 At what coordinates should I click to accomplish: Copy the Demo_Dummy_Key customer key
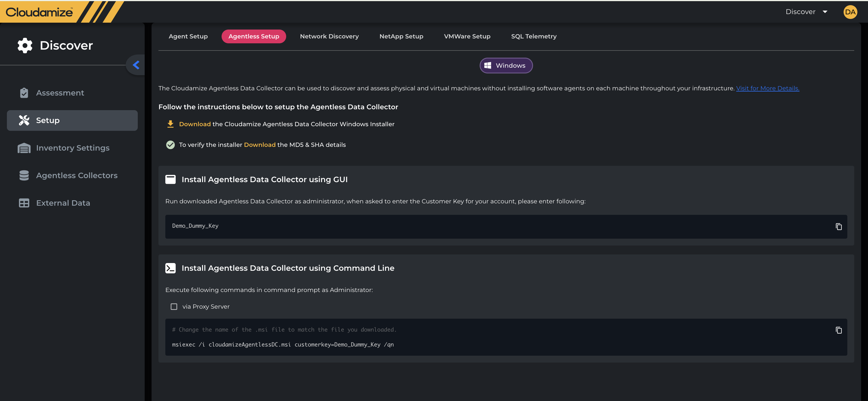838,227
